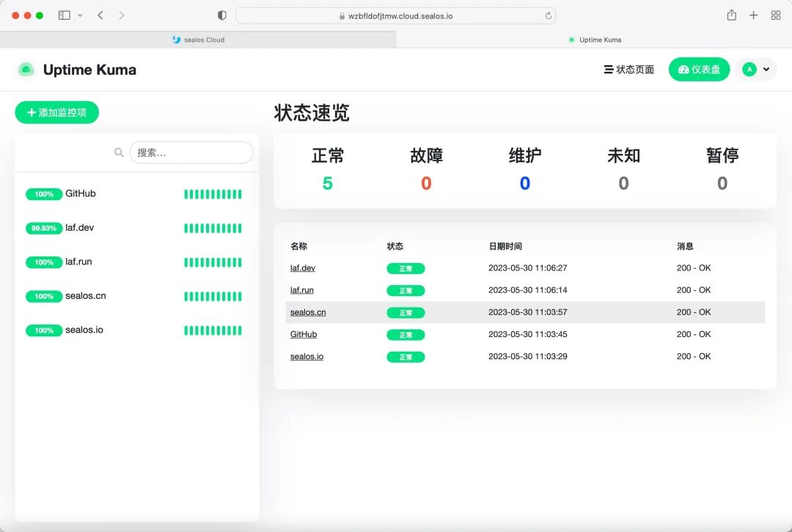
Task: Open the 状态页面 menu item
Action: pyautogui.click(x=629, y=70)
